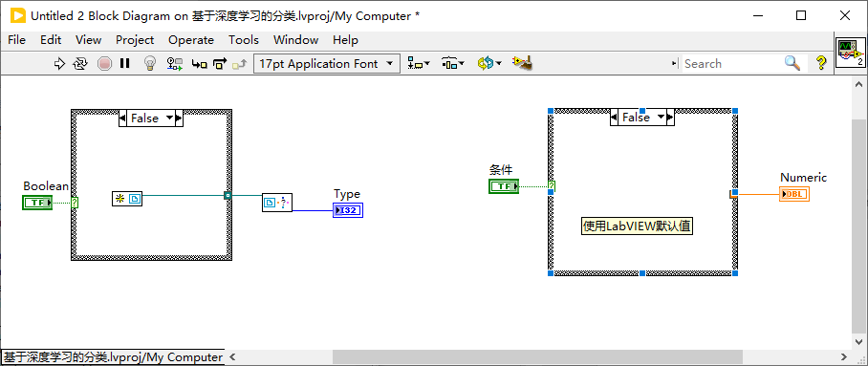Toggle the Highlight Execution light bulb
Viewport: 868px width, 366px height.
(149, 64)
